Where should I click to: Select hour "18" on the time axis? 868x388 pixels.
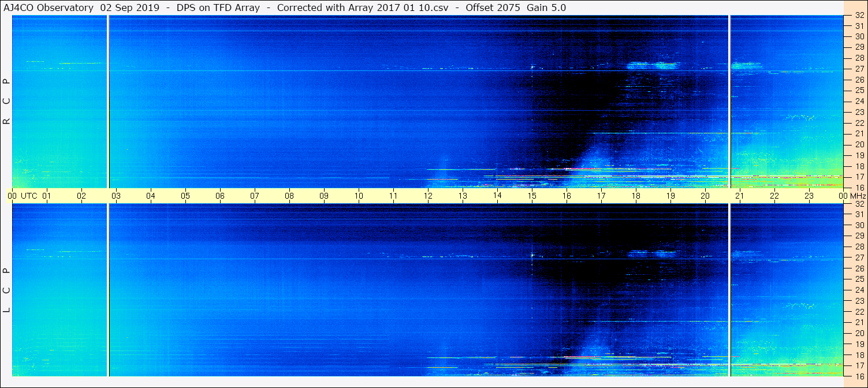click(x=636, y=196)
